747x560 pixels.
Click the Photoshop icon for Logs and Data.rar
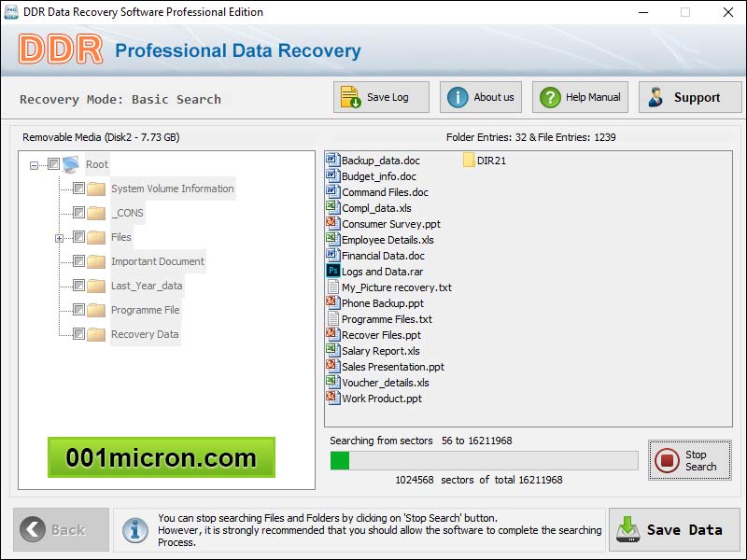tap(331, 272)
